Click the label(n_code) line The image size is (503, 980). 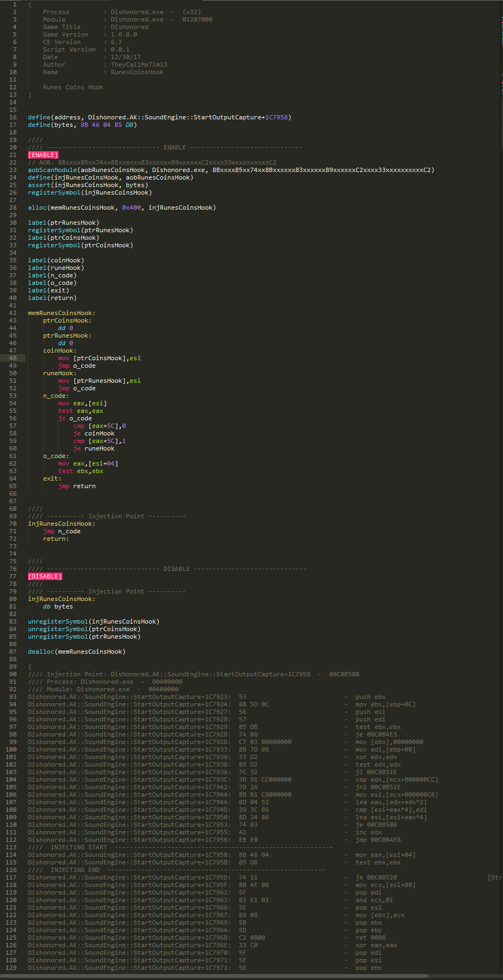[52, 275]
